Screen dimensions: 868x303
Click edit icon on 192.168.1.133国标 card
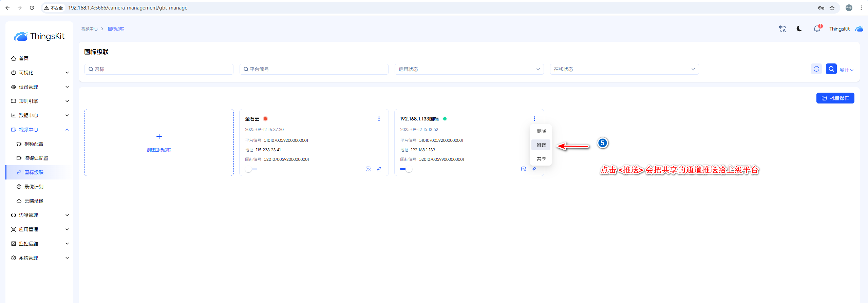[x=534, y=169]
